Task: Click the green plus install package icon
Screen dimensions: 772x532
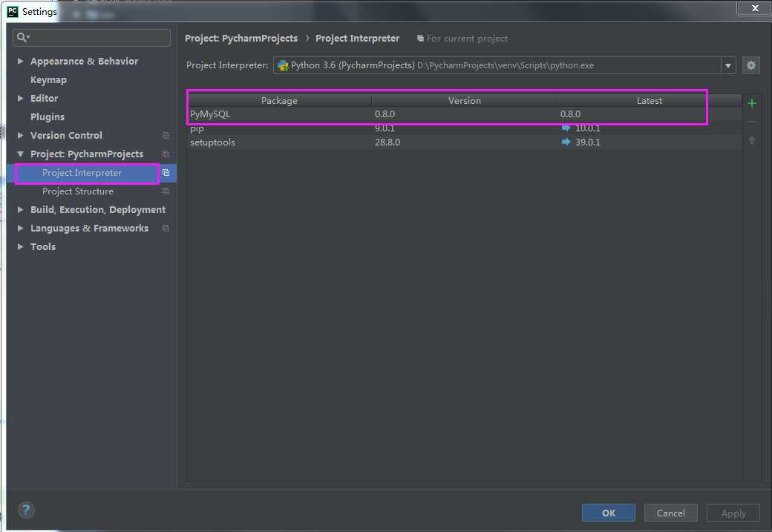Action: (751, 103)
